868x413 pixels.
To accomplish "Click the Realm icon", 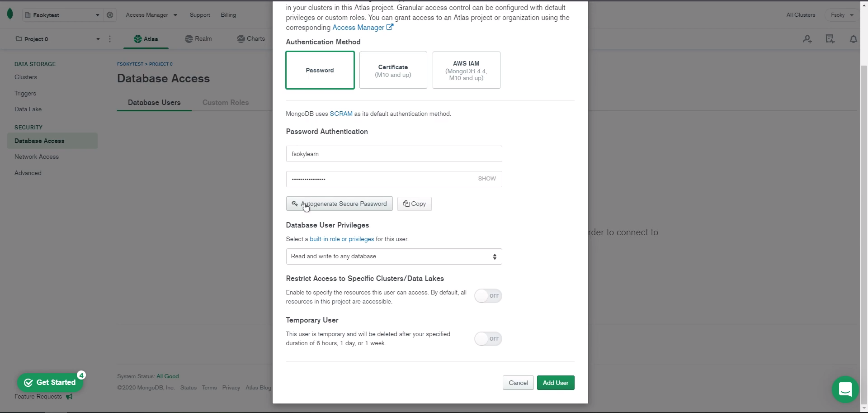I will pyautogui.click(x=189, y=39).
